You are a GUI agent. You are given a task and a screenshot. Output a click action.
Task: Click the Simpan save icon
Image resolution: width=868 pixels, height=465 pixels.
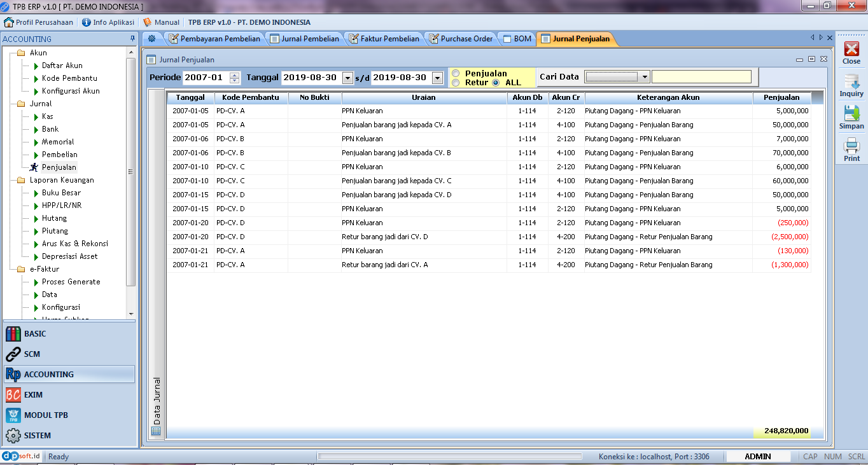(x=851, y=117)
